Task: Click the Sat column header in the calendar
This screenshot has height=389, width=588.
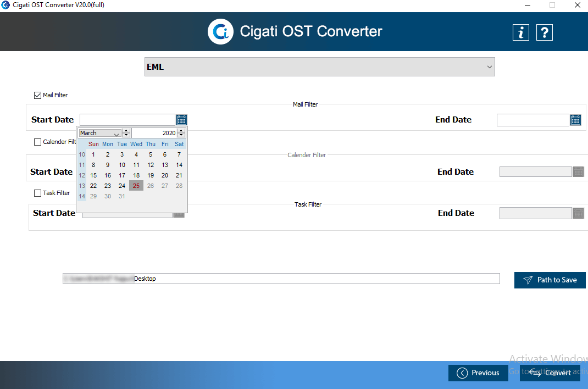Action: pos(179,144)
